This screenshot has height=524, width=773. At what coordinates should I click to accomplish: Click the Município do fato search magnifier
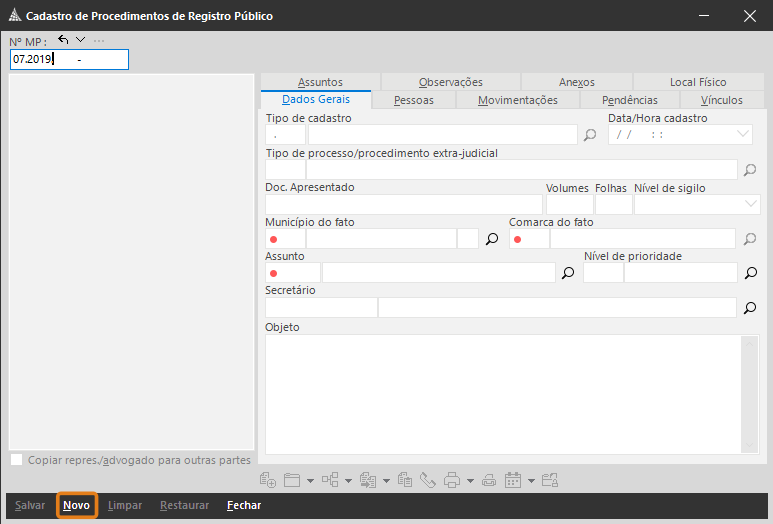click(x=492, y=239)
